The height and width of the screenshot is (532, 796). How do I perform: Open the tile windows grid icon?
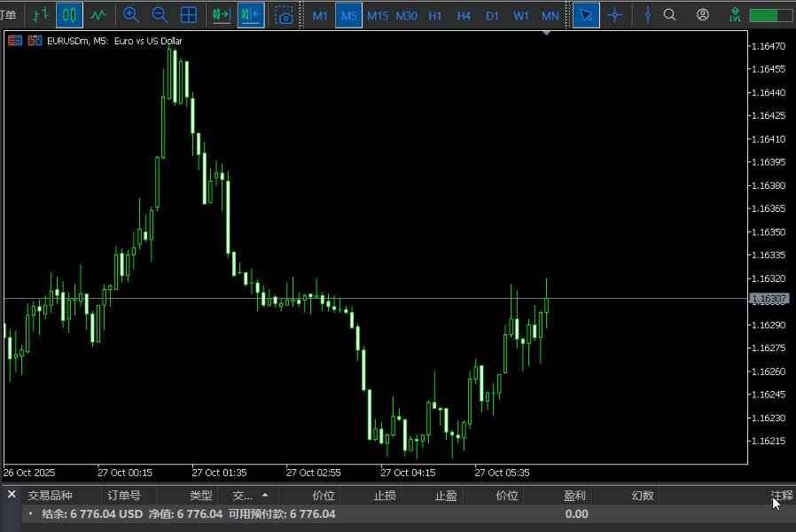pos(189,15)
